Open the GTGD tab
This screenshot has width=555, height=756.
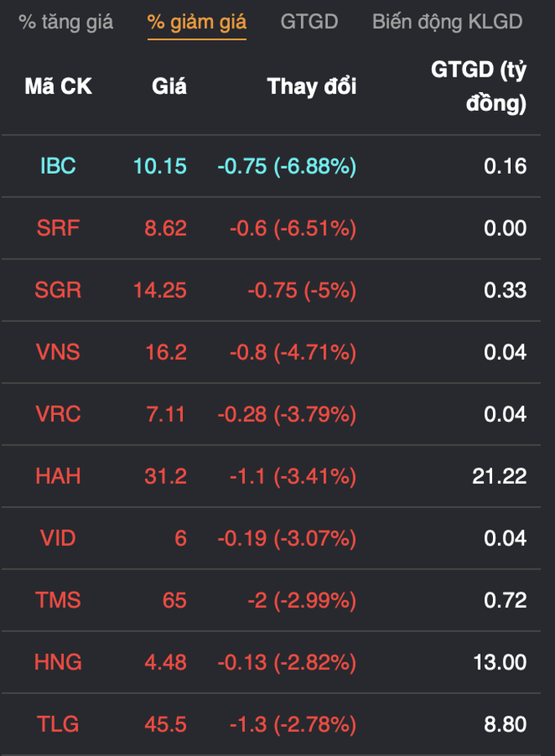(309, 22)
